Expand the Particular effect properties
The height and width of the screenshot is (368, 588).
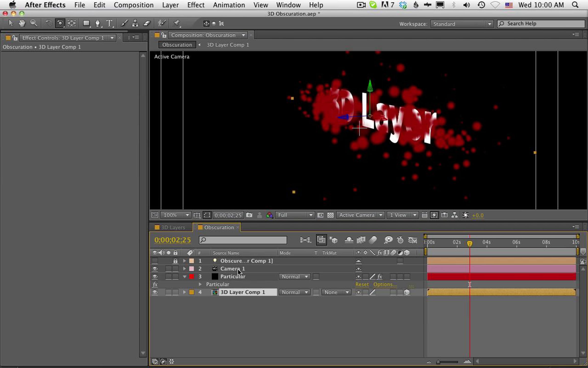point(200,284)
